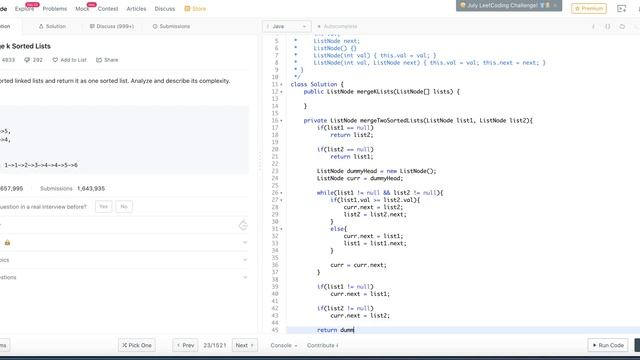The image size is (640, 360).
Task: Click the 'ListNode dummyHead' declaration on line 23
Action: point(376,171)
